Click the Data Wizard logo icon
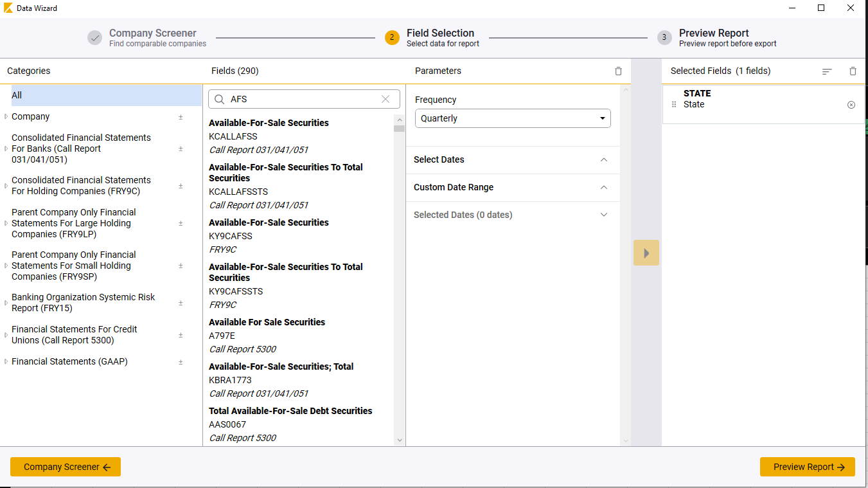 pos(9,8)
